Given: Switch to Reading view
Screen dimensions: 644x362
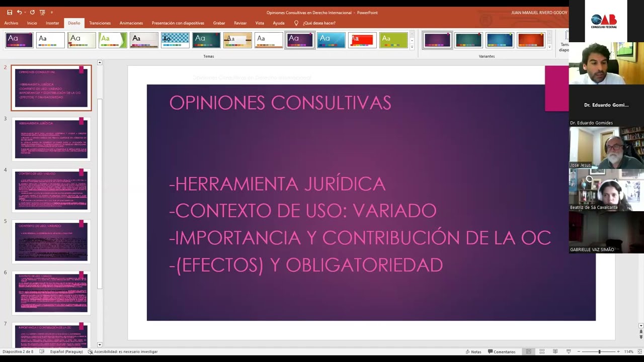Looking at the screenshot, I should click(x=555, y=352).
